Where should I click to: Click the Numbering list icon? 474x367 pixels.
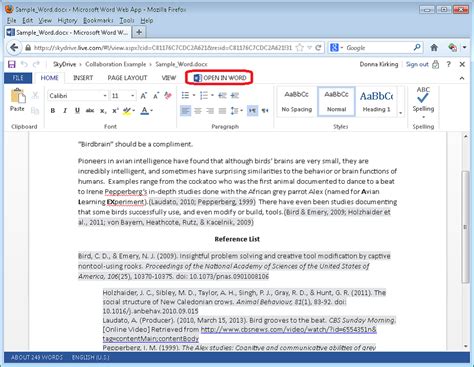pyautogui.click(x=204, y=96)
